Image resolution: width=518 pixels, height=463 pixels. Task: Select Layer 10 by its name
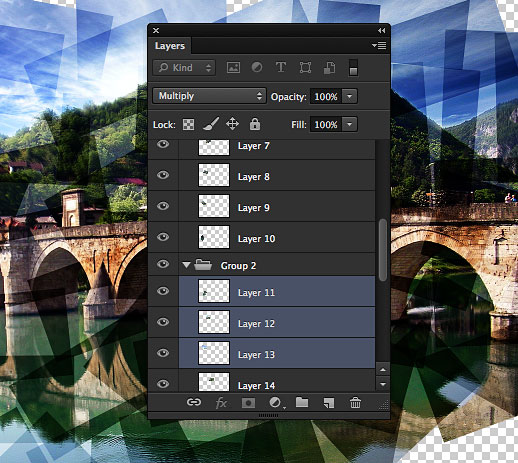257,239
